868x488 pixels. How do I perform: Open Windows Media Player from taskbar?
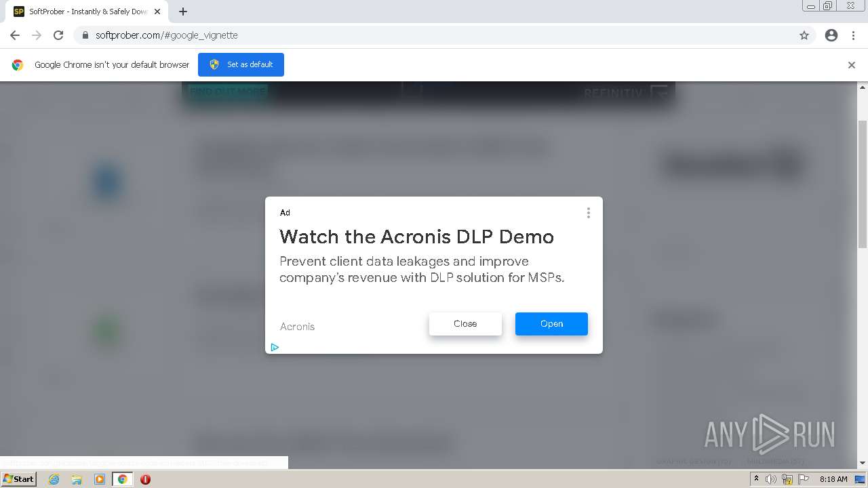coord(100,479)
